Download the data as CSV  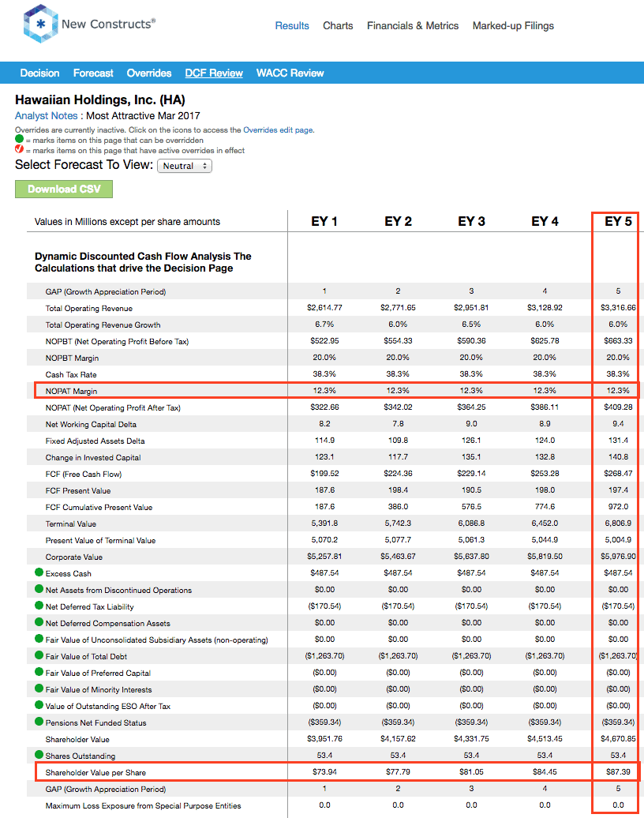point(64,189)
